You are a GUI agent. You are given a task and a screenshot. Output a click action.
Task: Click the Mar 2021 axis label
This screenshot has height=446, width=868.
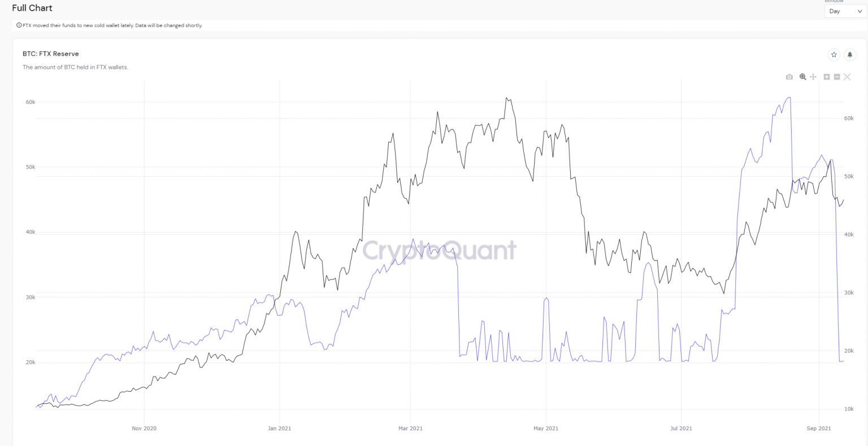pos(410,428)
